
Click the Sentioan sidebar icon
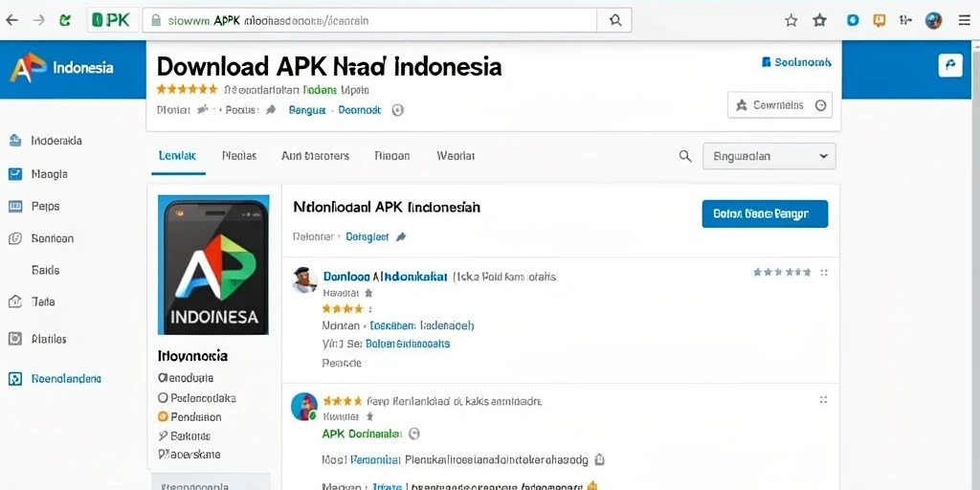[x=15, y=238]
